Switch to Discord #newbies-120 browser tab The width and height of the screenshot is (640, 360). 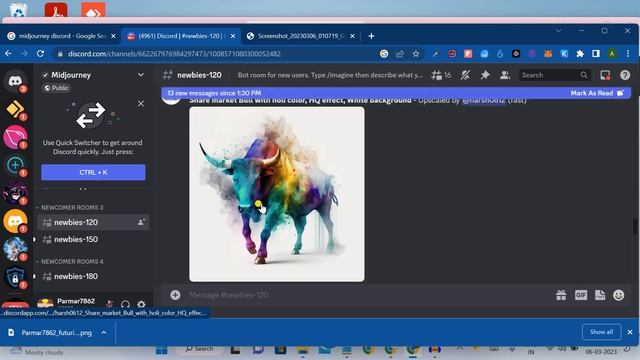(181, 36)
